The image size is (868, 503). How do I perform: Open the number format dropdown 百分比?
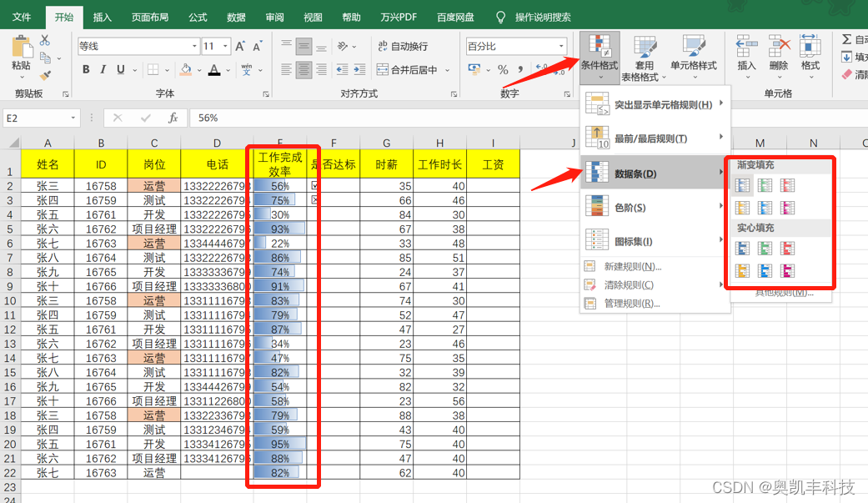[x=561, y=46]
